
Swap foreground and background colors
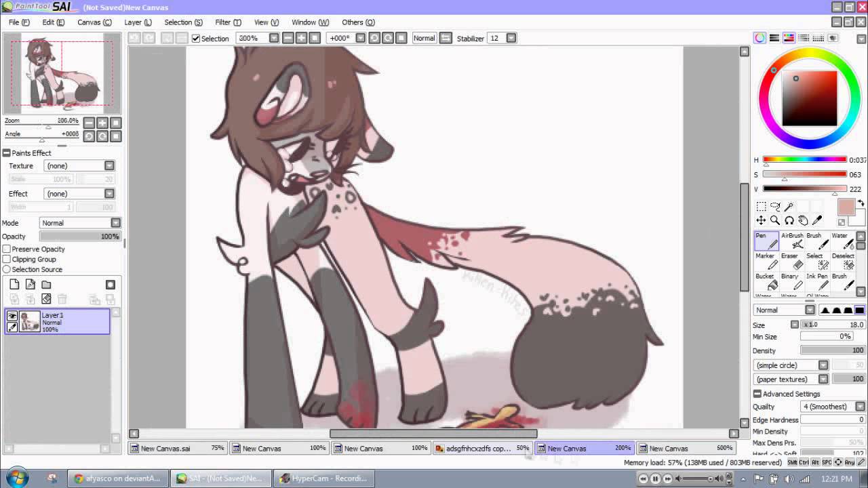point(861,203)
